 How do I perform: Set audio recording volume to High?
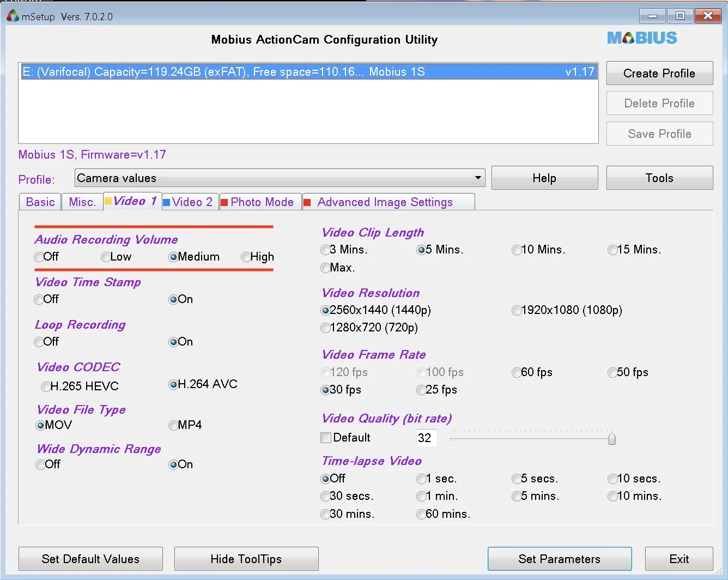pyautogui.click(x=246, y=257)
